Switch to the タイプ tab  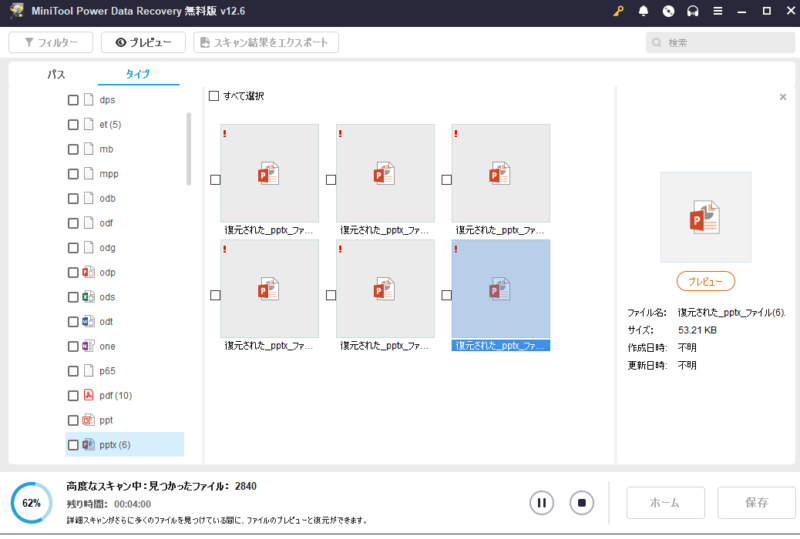tap(138, 74)
